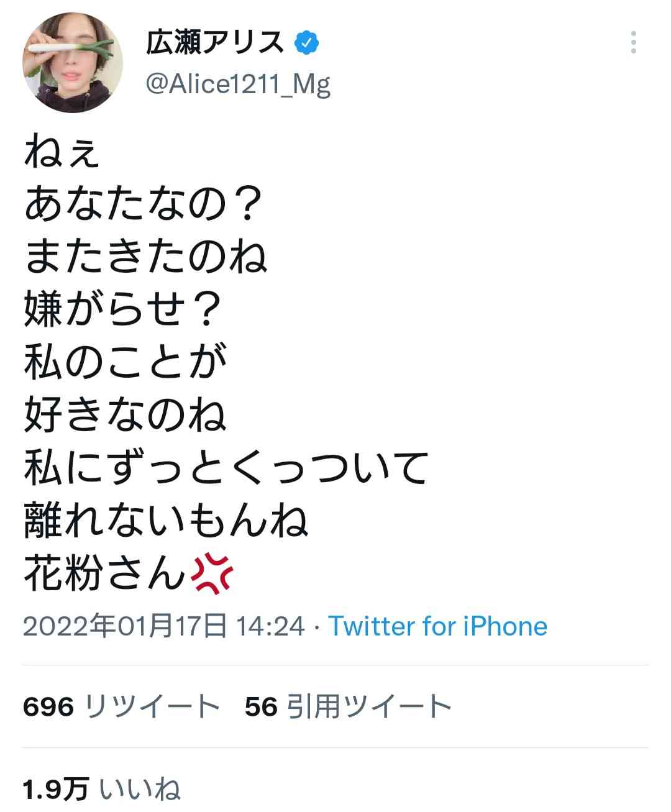The height and width of the screenshot is (812, 671).
Task: Open 広瀬アリス profile avatar photo
Action: click(73, 63)
